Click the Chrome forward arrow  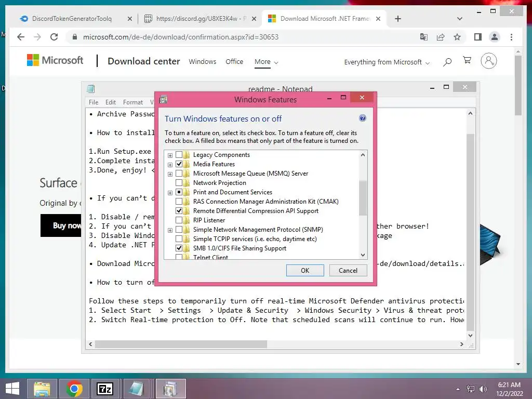coord(37,37)
